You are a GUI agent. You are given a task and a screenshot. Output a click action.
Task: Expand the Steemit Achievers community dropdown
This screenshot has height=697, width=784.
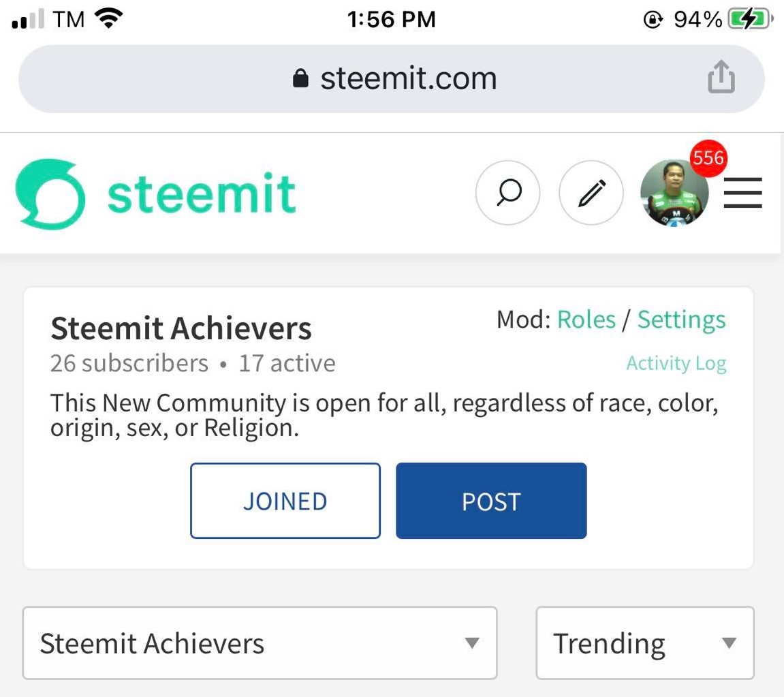(x=260, y=643)
